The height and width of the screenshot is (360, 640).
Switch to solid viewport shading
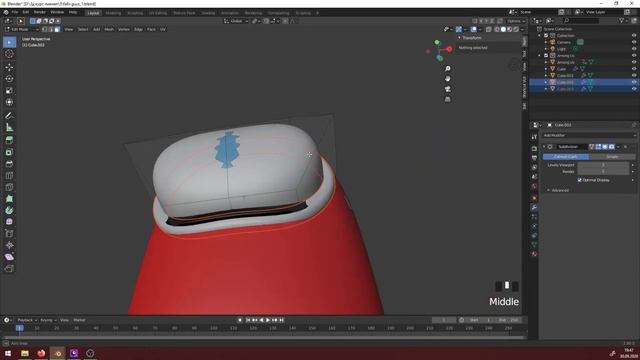503,29
